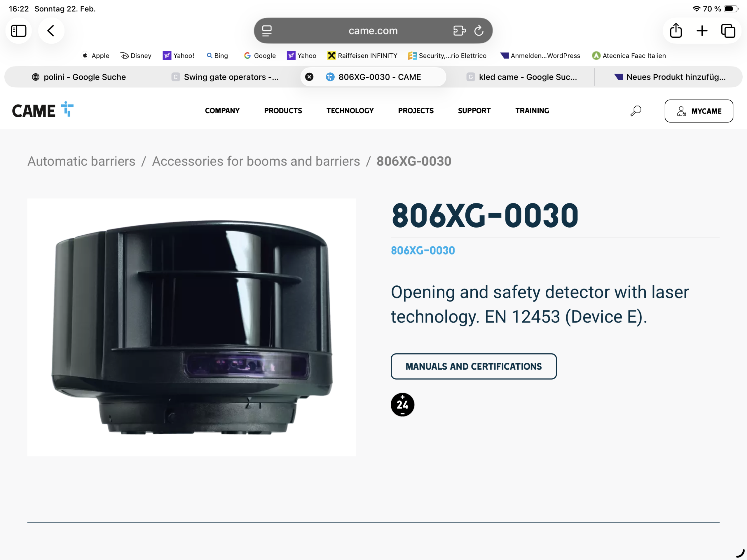Click MANUALS AND CERTIFICATIONS button
Image resolution: width=747 pixels, height=560 pixels.
[x=474, y=367]
